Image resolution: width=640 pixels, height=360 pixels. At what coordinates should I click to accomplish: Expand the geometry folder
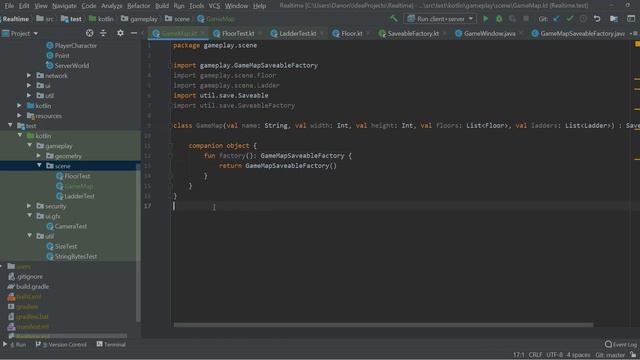[39, 156]
